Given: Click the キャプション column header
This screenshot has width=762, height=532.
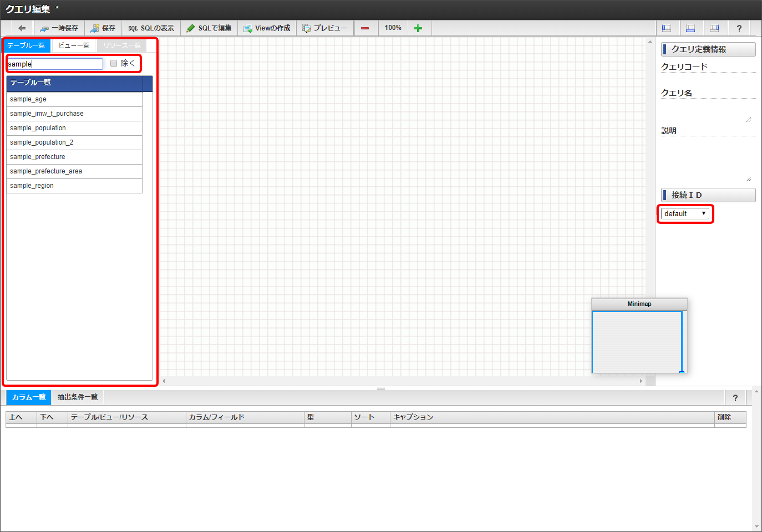Looking at the screenshot, I should click(x=552, y=417).
